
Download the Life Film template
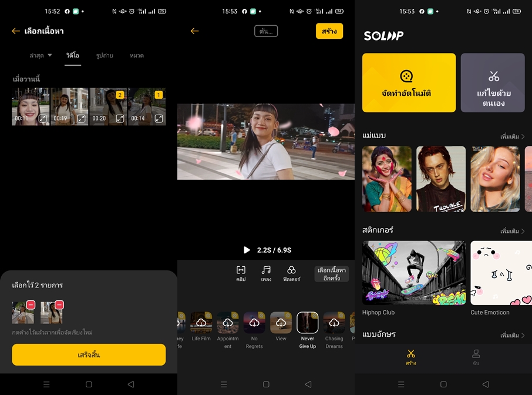201,323
